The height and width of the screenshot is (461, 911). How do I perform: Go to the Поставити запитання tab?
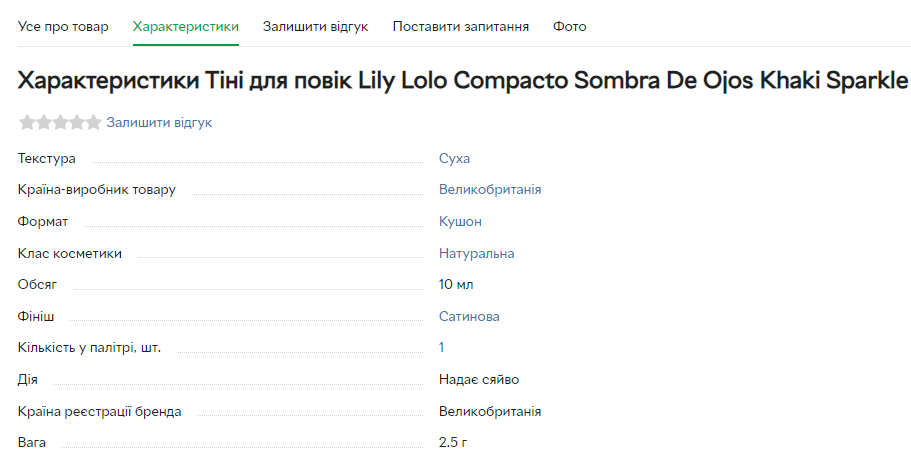(461, 26)
